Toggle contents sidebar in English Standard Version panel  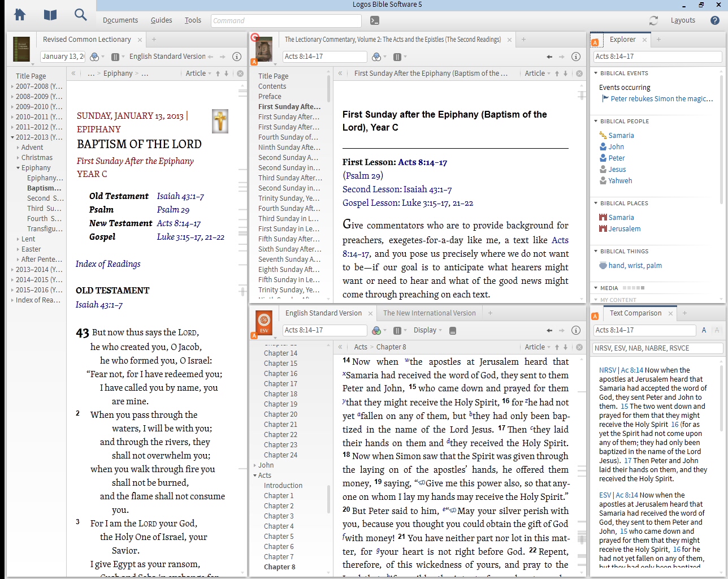(340, 347)
